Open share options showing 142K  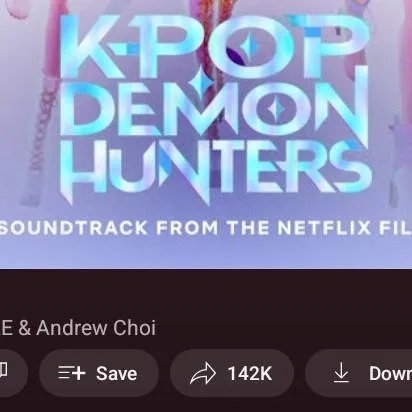pyautogui.click(x=232, y=373)
